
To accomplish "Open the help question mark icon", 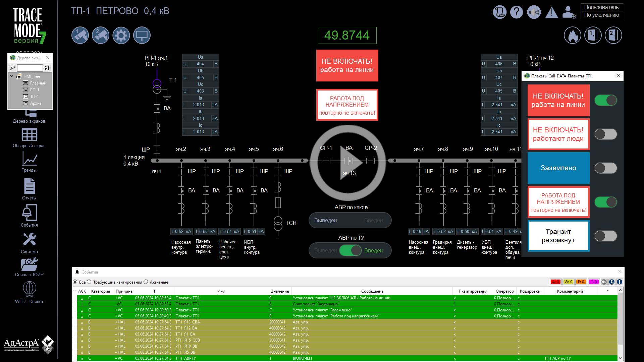I will point(517,12).
